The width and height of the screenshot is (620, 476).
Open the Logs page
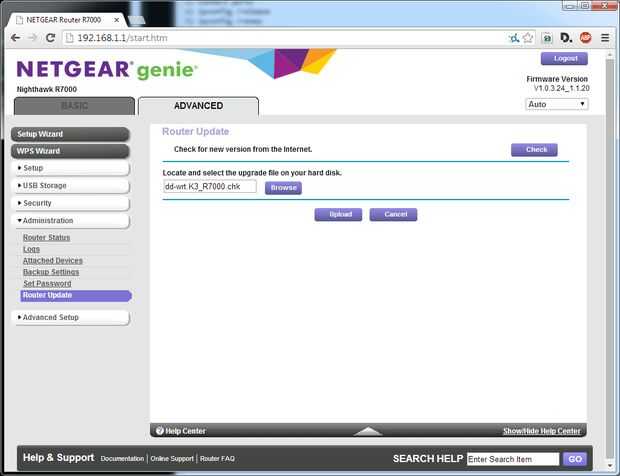click(31, 249)
